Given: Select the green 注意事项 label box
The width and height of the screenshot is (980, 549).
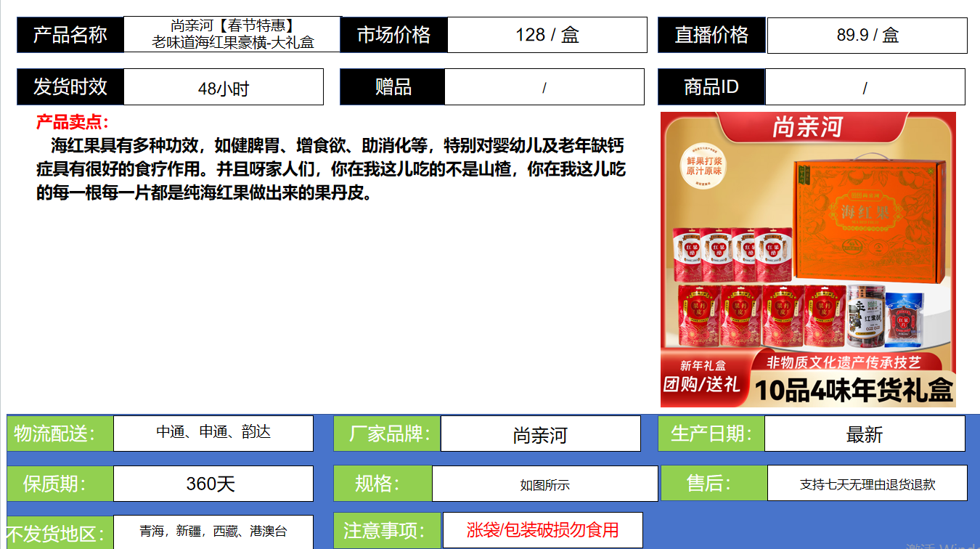Looking at the screenshot, I should click(387, 531).
